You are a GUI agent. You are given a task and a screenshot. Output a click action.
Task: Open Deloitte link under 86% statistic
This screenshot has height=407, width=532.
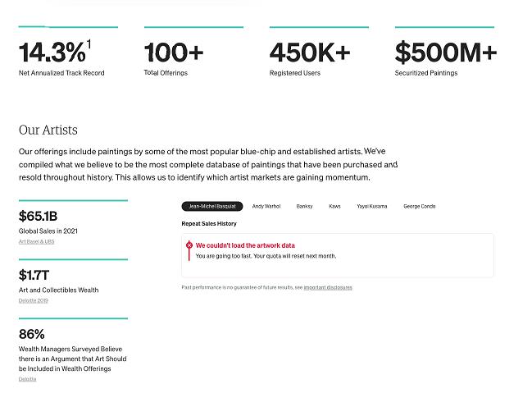pos(28,378)
